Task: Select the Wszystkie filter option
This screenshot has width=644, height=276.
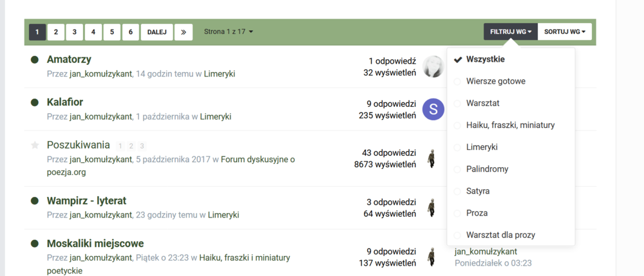Action: coord(485,59)
